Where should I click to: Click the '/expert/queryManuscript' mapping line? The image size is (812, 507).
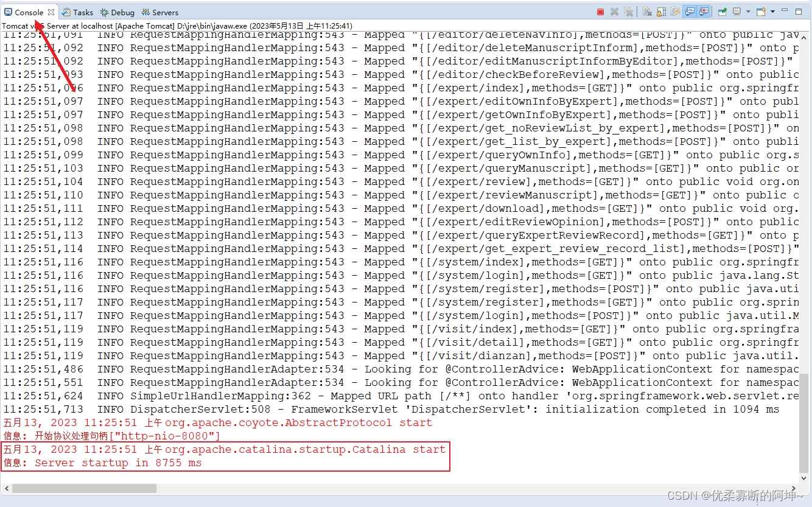pos(401,168)
